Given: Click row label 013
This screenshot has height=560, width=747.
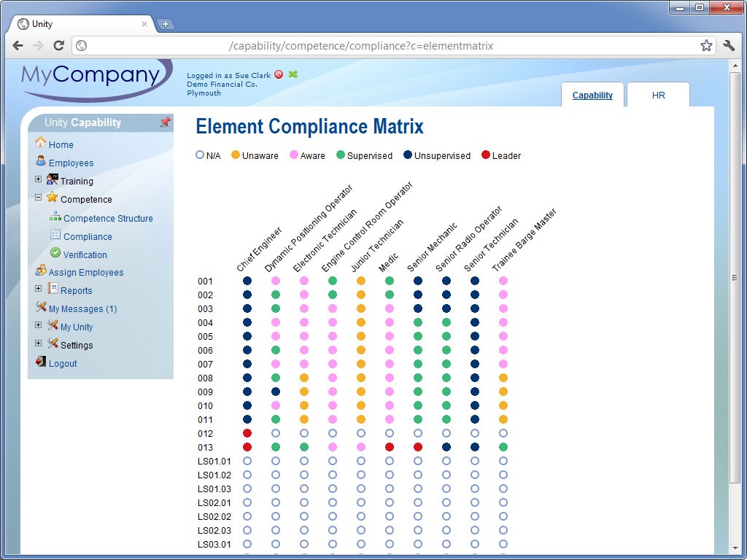Looking at the screenshot, I should click(x=205, y=448).
